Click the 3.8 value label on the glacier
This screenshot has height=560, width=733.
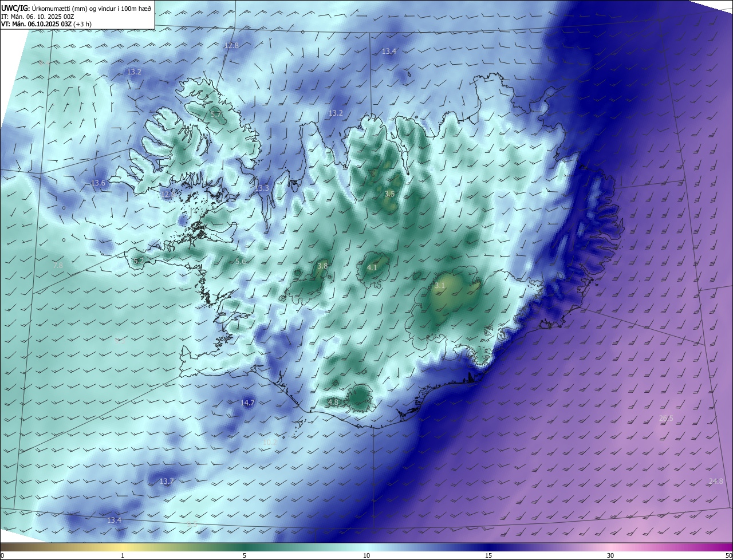click(322, 266)
